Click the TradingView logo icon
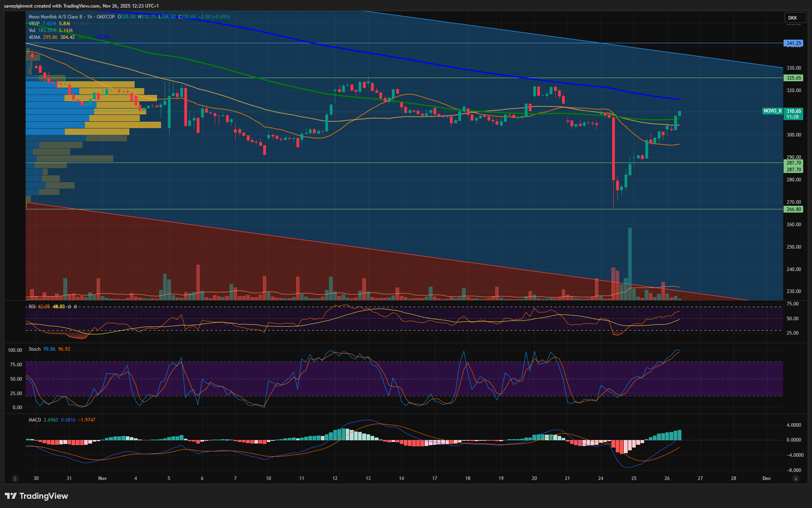812x508 pixels. (10, 496)
